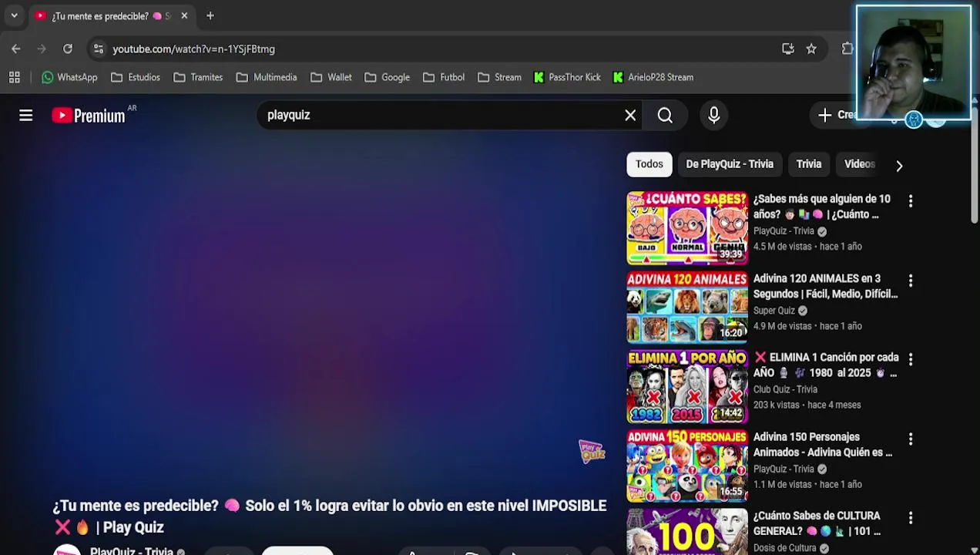Open the YouTube hamburger guide menu
The width and height of the screenshot is (980, 555).
coord(25,116)
